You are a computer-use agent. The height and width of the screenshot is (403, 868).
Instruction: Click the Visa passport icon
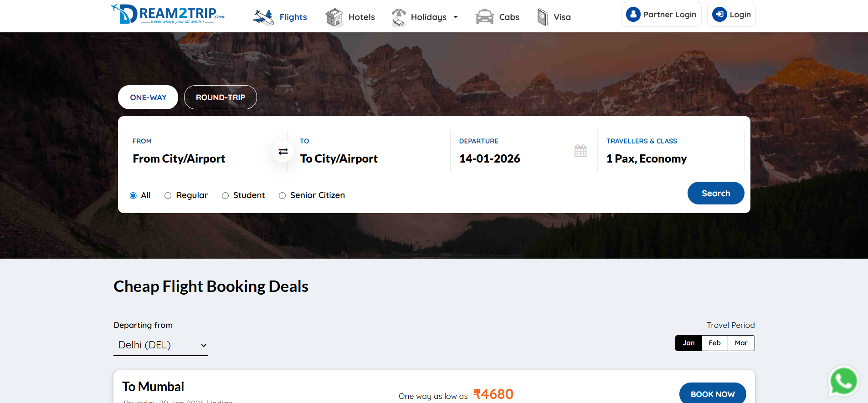[542, 17]
